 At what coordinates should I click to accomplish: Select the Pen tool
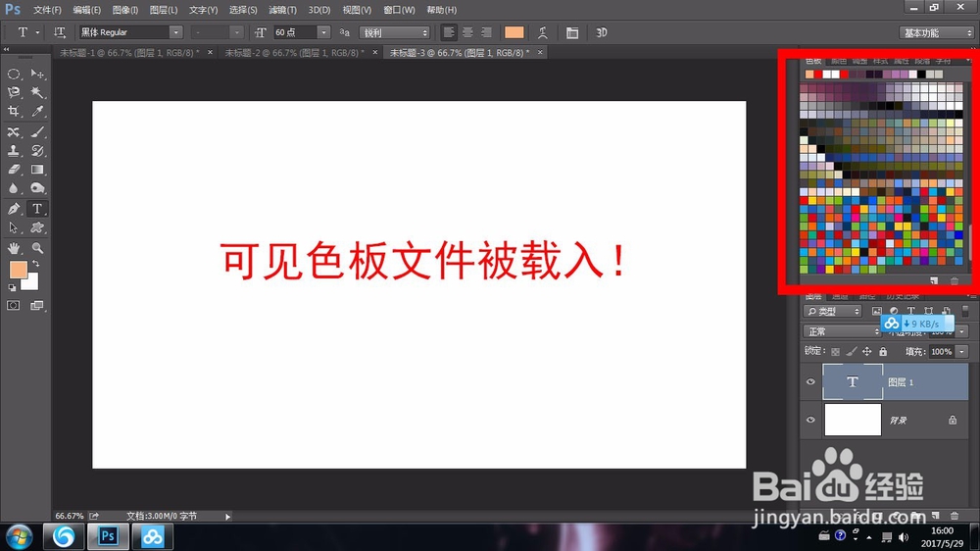(13, 209)
